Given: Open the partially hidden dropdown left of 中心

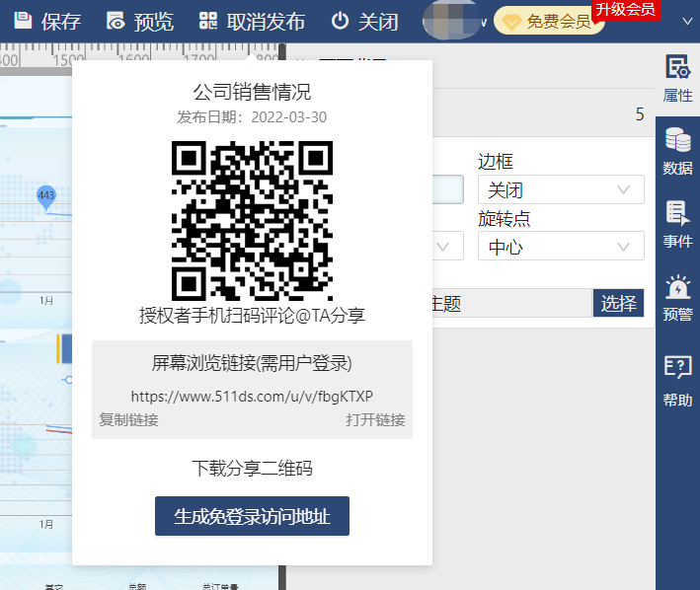Looking at the screenshot, I should (x=448, y=246).
